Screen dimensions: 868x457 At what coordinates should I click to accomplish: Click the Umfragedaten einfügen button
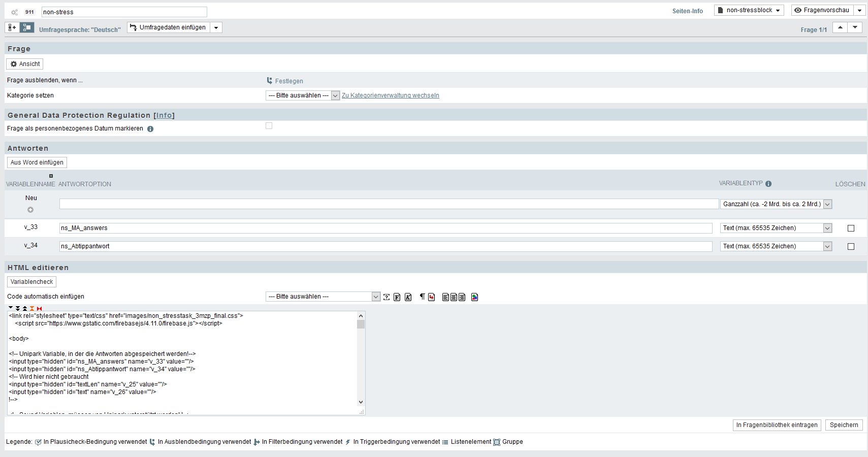click(169, 27)
